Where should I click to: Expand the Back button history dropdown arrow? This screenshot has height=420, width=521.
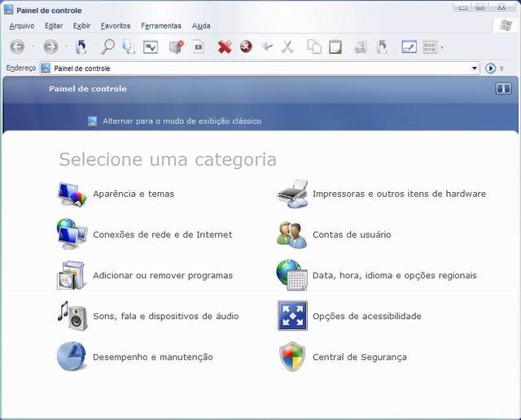pyautogui.click(x=33, y=47)
